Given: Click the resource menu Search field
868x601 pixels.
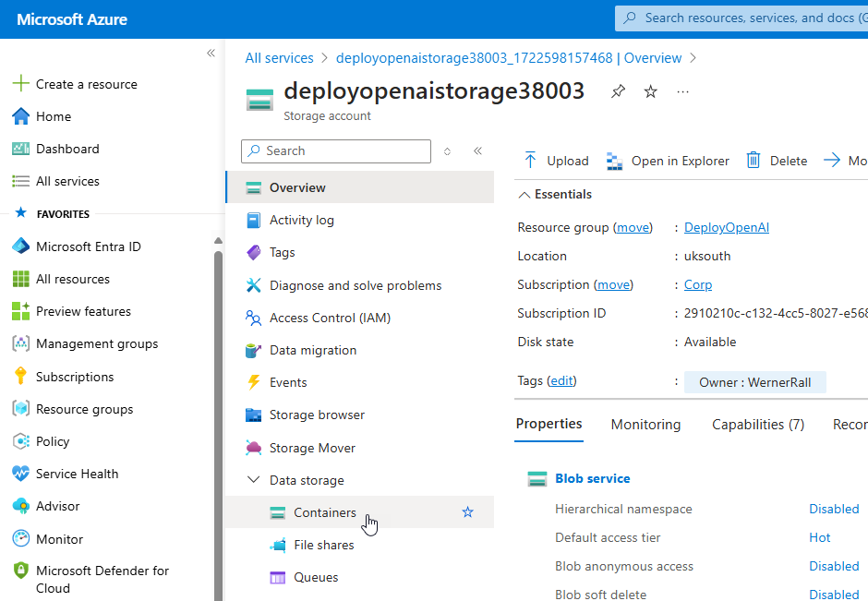Looking at the screenshot, I should click(x=336, y=151).
